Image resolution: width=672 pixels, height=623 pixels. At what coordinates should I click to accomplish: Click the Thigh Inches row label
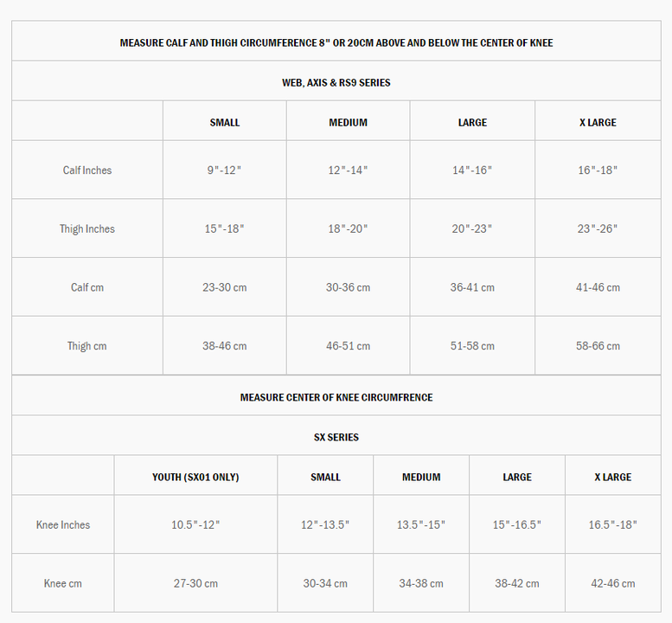87,229
